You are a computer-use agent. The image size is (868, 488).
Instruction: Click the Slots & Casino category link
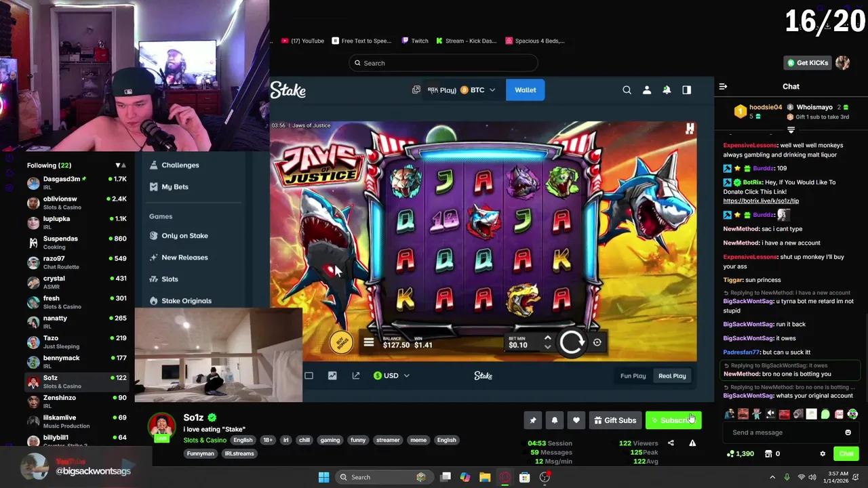pyautogui.click(x=205, y=440)
